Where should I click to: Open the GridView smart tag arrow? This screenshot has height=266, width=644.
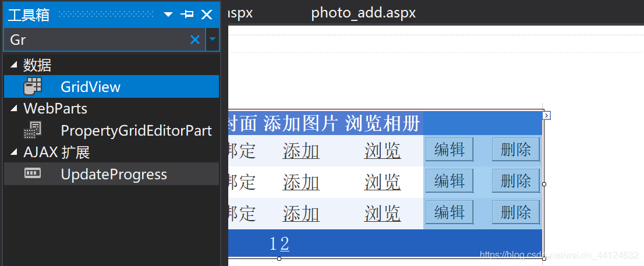[x=546, y=116]
